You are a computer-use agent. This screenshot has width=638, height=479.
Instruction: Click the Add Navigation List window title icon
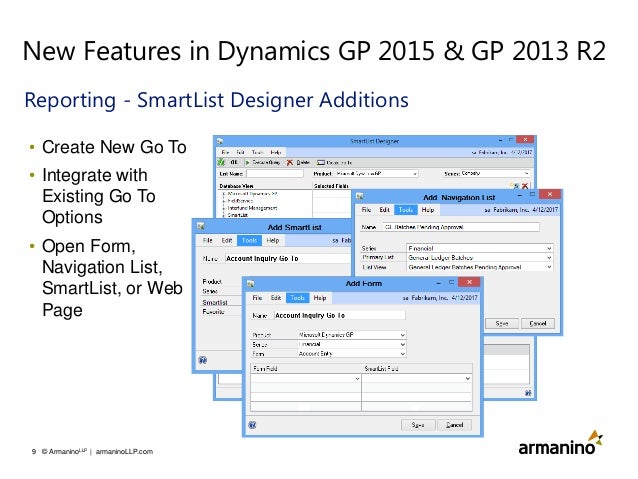(x=360, y=197)
